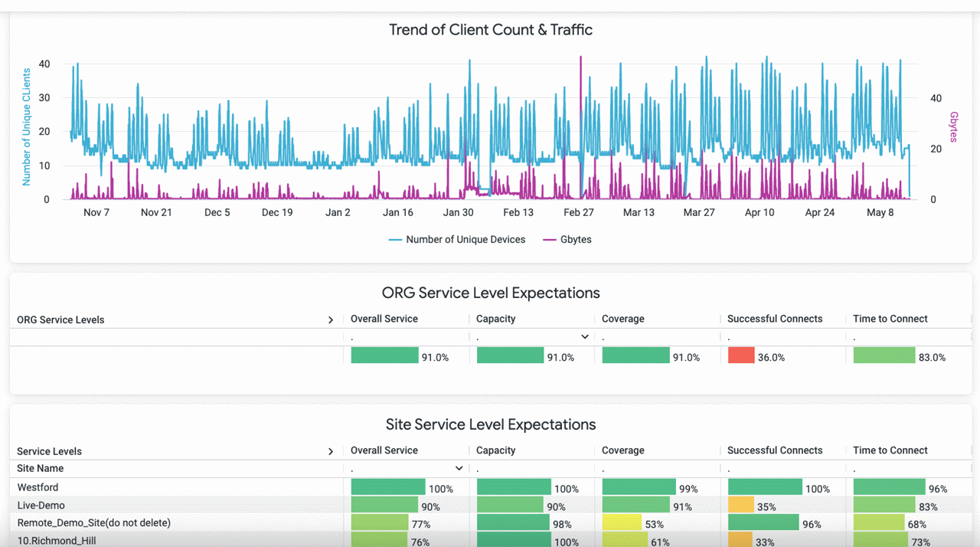Toggle the Number of Unique Devices legend
The image size is (980, 547).
click(x=457, y=239)
